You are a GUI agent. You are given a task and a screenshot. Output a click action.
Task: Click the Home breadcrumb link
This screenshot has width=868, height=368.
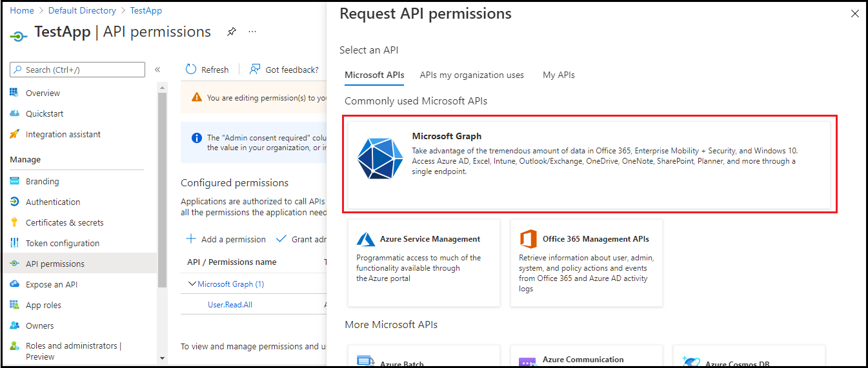(x=22, y=10)
